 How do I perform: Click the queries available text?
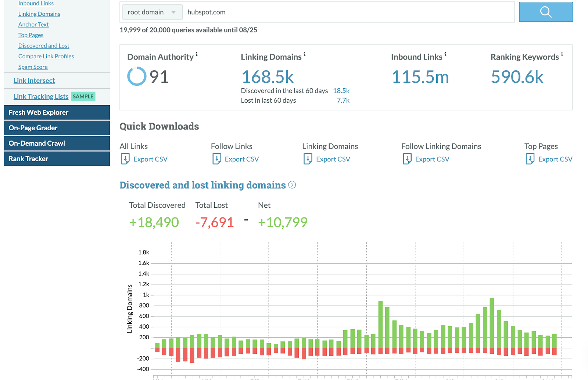[x=188, y=30]
